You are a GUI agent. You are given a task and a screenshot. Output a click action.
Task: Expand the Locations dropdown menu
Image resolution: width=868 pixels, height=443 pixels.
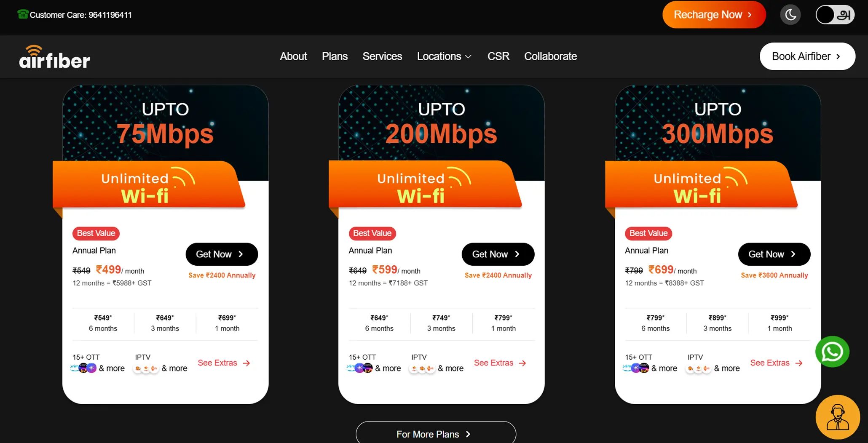click(x=444, y=56)
